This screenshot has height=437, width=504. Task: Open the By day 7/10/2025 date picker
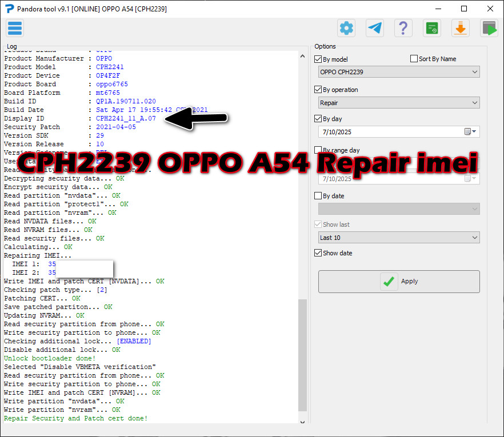(399, 132)
